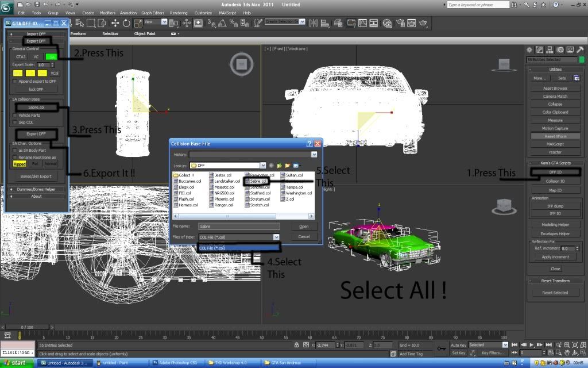Image resolution: width=588 pixels, height=368 pixels.
Task: Click the Select by Name list icon
Action: [79, 23]
